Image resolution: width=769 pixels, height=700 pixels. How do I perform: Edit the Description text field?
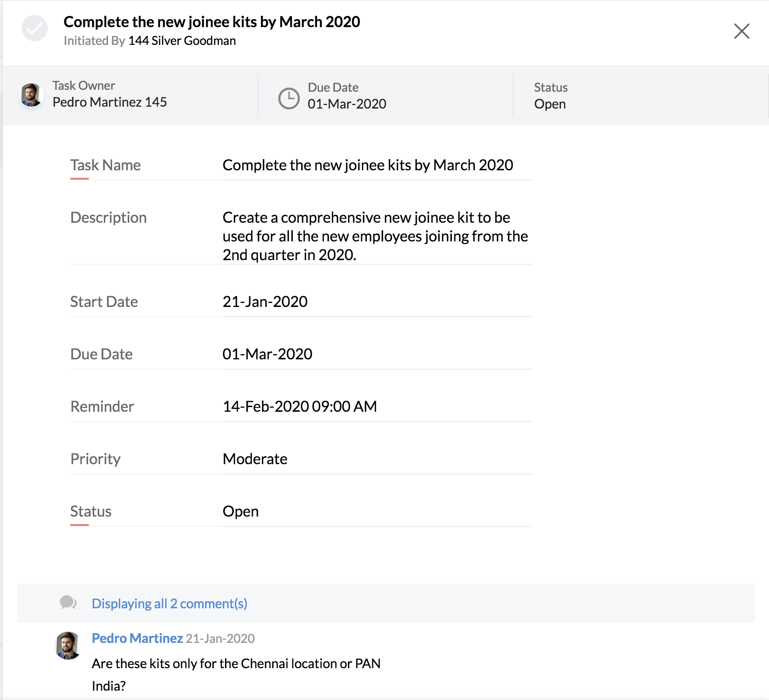375,236
